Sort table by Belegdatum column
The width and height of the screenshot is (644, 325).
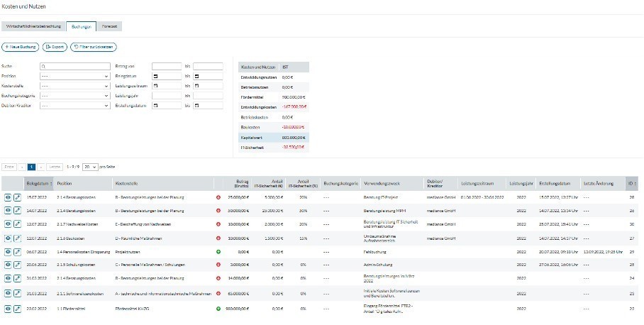40,184
